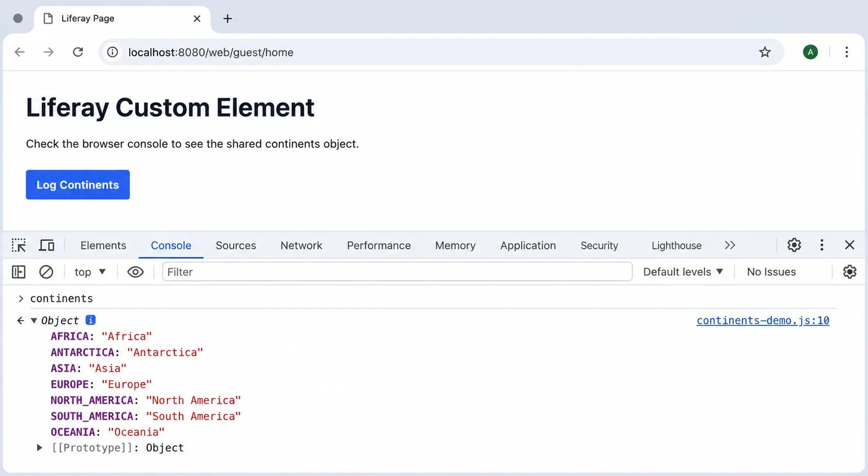This screenshot has height=476, width=868.
Task: Click the NORTH_AMERICA property row
Action: point(146,400)
